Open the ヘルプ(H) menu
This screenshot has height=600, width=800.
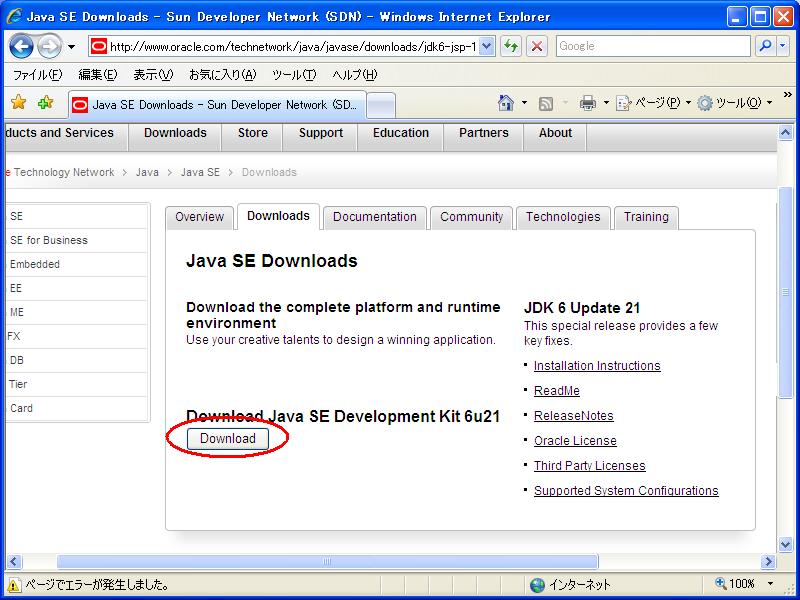click(x=355, y=75)
